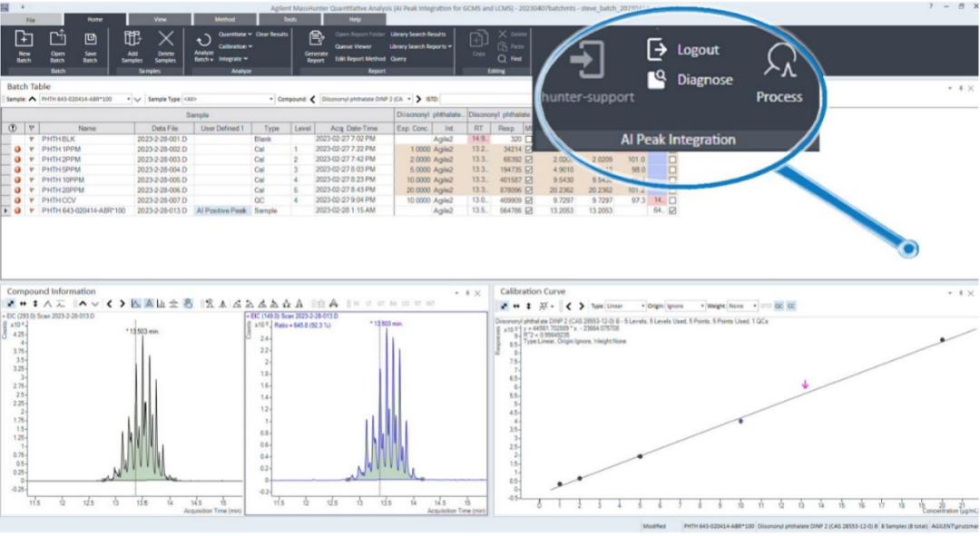Autoscale X axis in Compound Information toolbar
The image size is (980, 536).
[23, 304]
